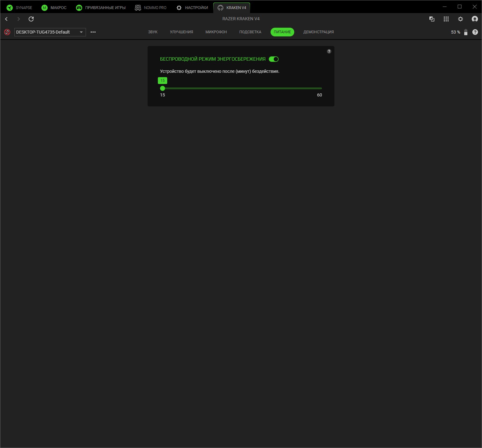Viewport: 482px width, 448px height.
Task: Switch to the Nommo Pro device tab
Action: click(151, 7)
